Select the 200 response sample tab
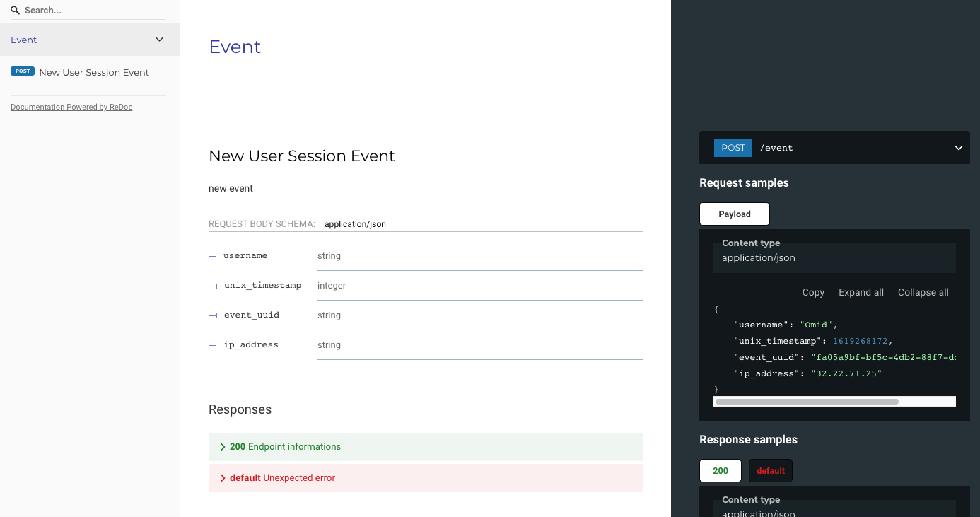This screenshot has width=980, height=517. click(x=721, y=471)
